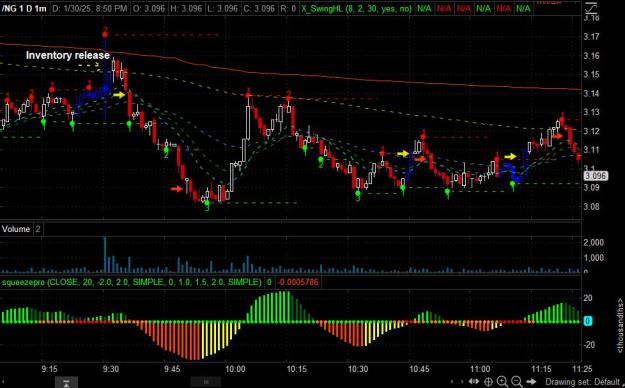Click the <thousandths> axis unit label

pyautogui.click(x=620, y=325)
